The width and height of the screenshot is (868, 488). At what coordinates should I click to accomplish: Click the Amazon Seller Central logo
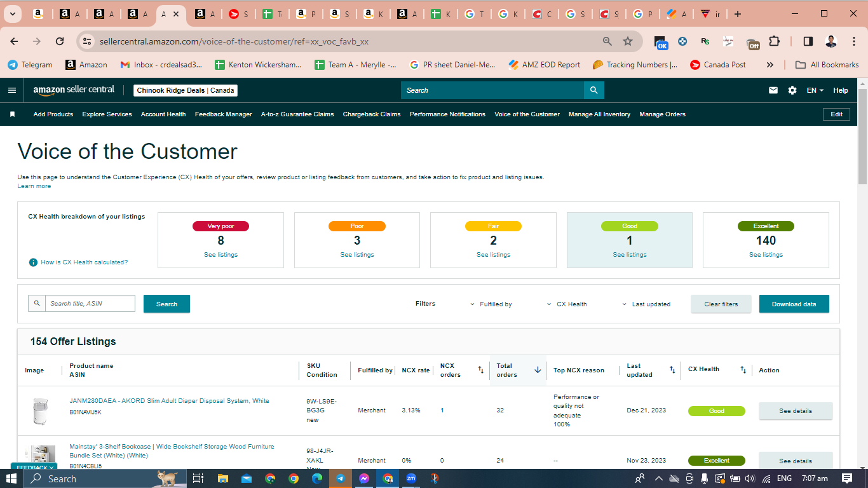[74, 90]
